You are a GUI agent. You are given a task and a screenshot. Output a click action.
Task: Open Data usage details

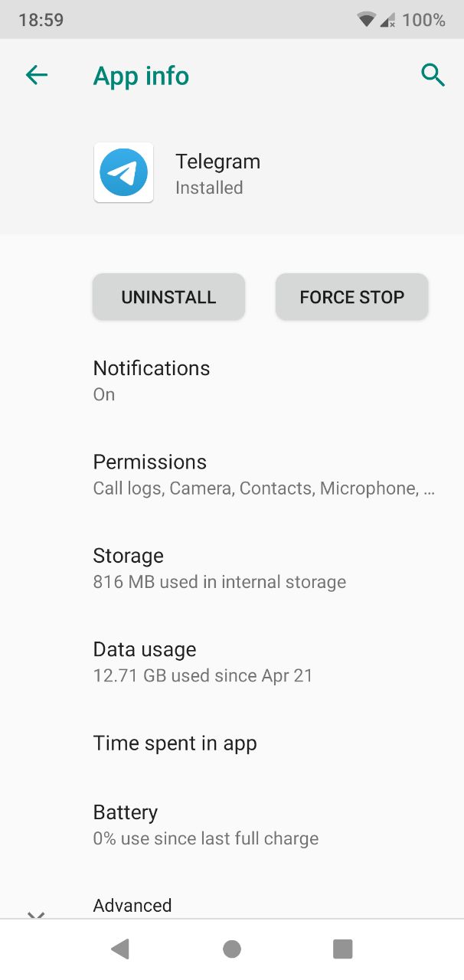203,661
